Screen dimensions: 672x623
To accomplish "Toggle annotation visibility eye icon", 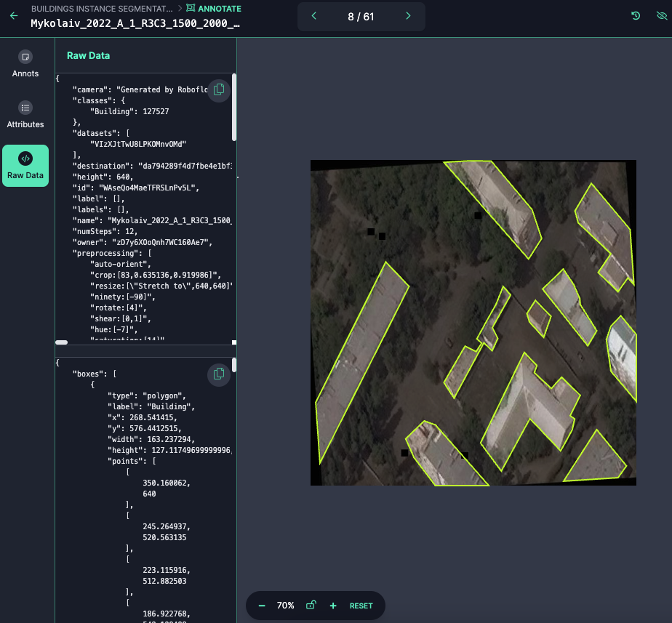I will point(662,16).
